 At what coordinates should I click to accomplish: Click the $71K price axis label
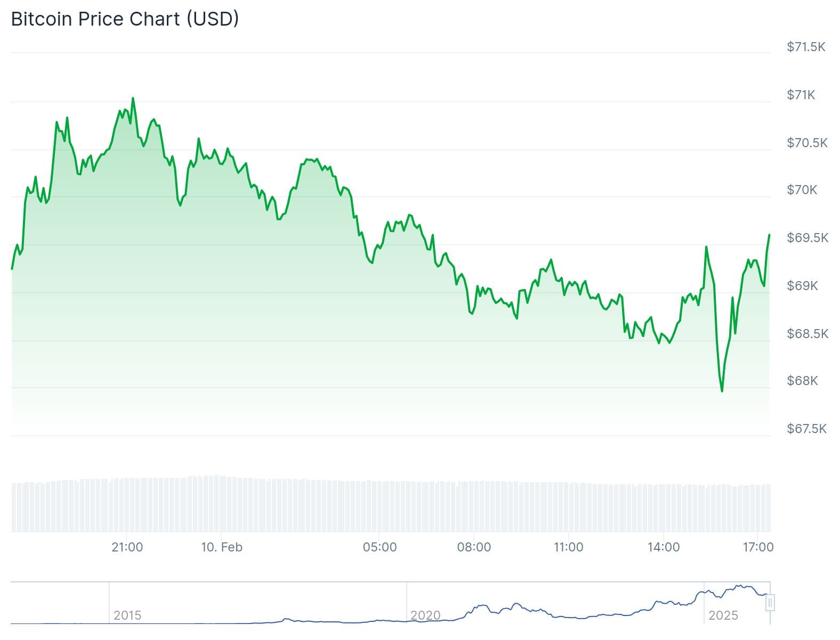coord(801,95)
